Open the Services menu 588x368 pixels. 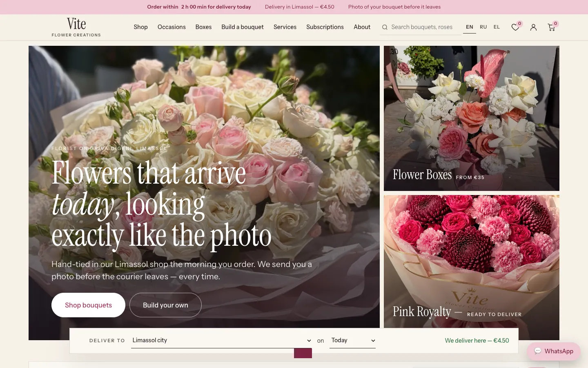(285, 27)
